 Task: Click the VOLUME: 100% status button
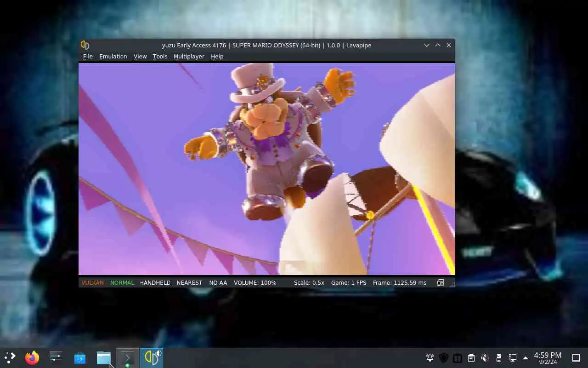pos(255,282)
